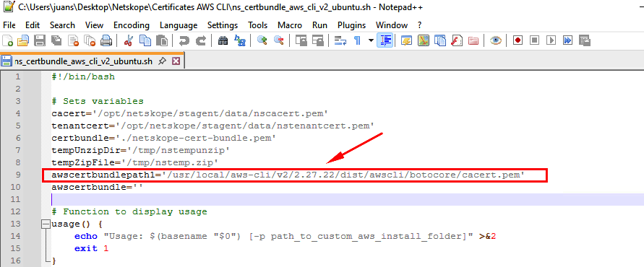Click the awscertbundlepath1= line text
644x267 pixels.
288,175
